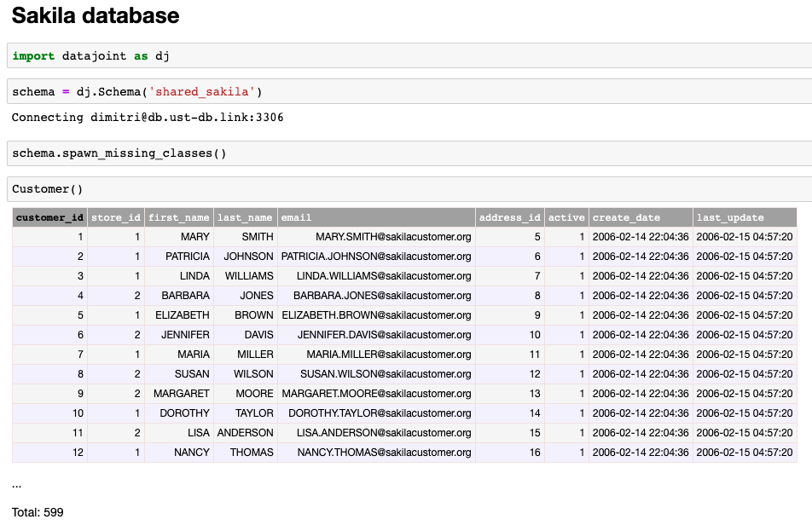
Task: Click first name LISA cell
Action: click(178, 433)
